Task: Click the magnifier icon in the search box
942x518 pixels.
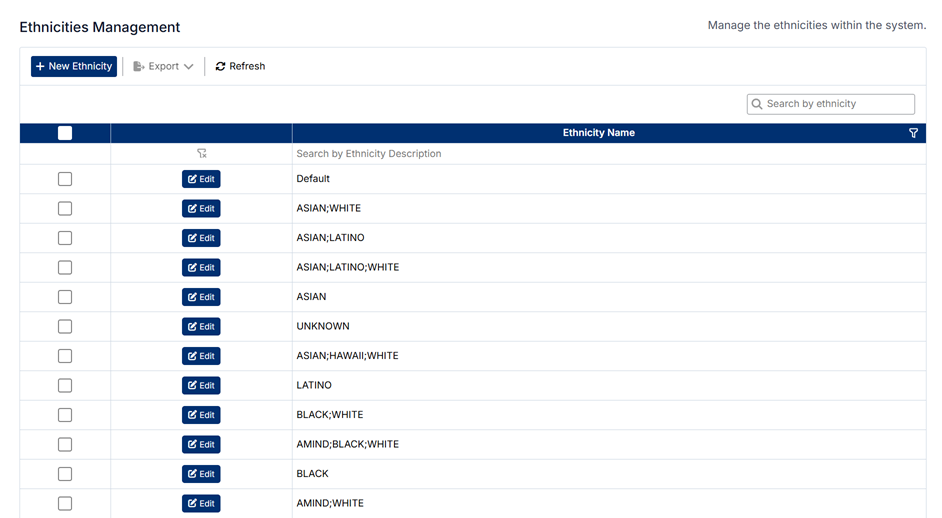Action: click(x=757, y=104)
